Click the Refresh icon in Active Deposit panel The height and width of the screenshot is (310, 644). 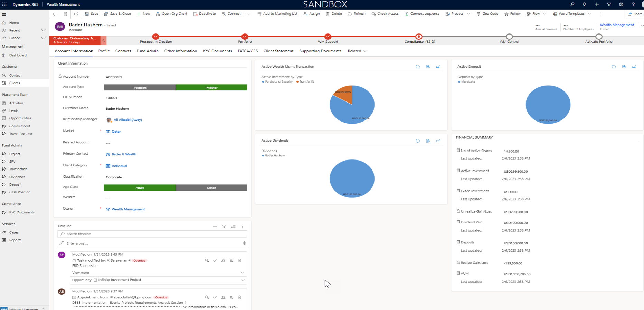click(614, 67)
